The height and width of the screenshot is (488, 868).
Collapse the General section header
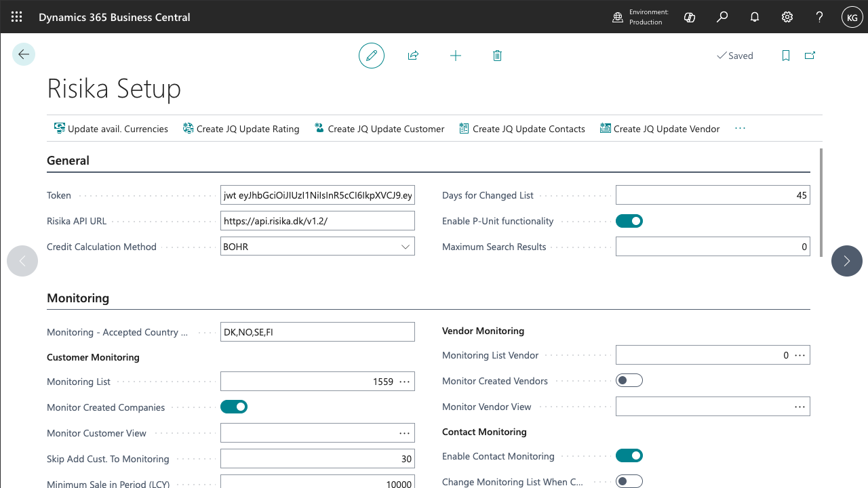point(68,161)
